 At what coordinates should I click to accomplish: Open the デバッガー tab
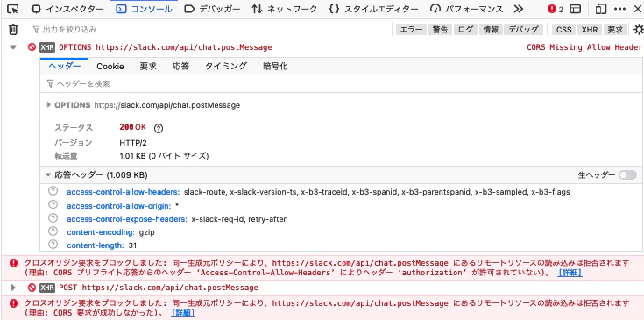coord(212,9)
